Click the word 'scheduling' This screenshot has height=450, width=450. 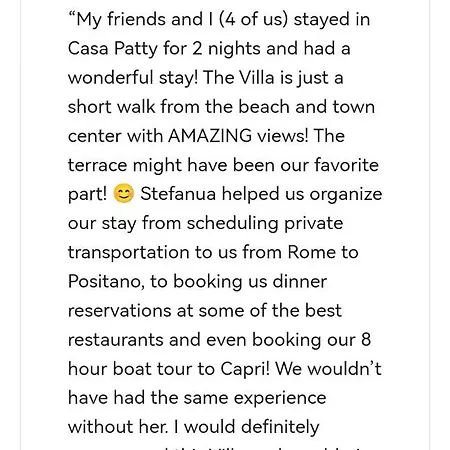point(232,223)
